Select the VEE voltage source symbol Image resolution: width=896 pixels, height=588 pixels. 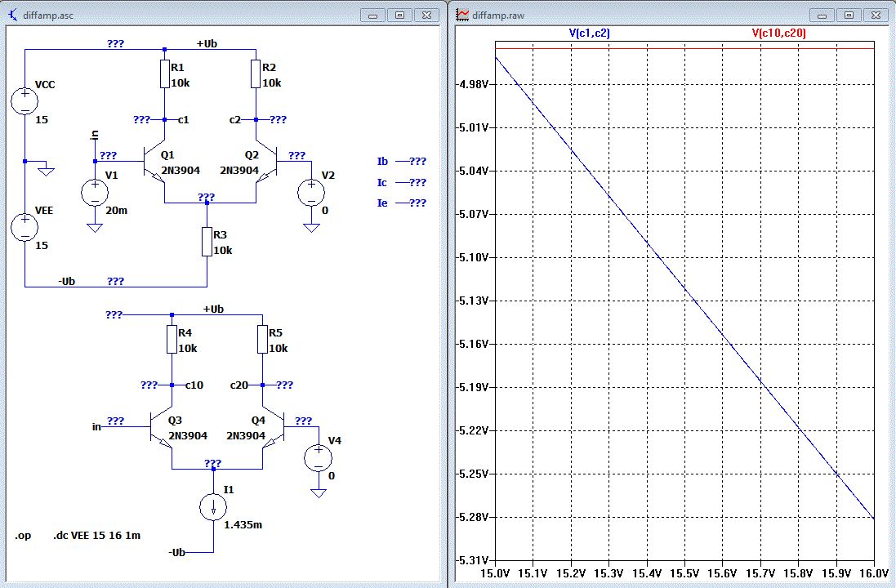coord(25,227)
